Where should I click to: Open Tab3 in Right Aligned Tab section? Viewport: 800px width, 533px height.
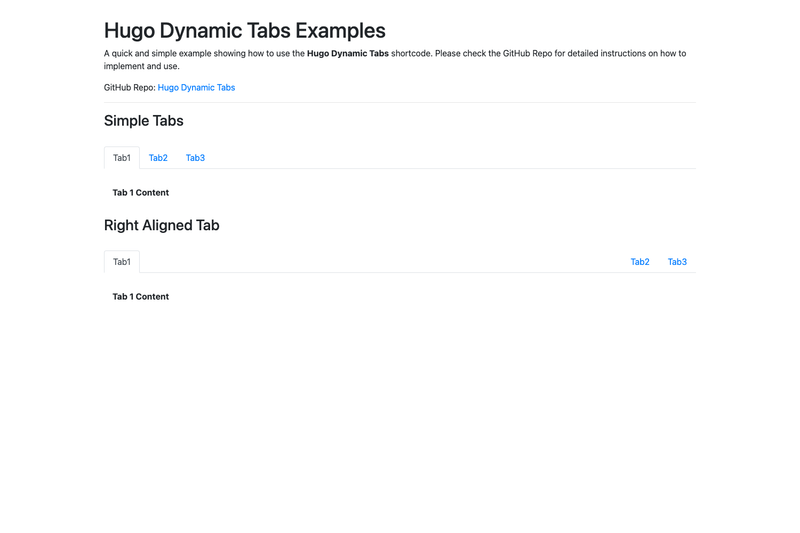pos(677,262)
